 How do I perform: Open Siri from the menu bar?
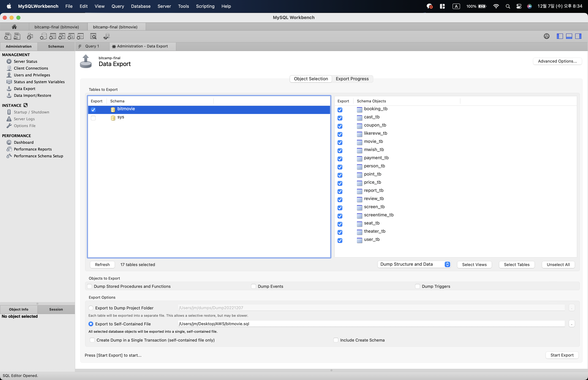pos(529,6)
